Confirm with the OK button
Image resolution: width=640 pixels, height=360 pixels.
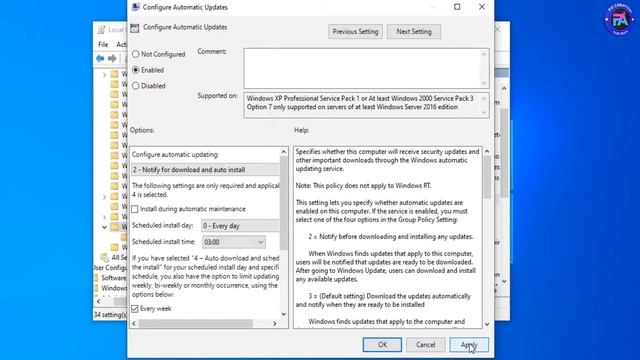(x=382, y=344)
